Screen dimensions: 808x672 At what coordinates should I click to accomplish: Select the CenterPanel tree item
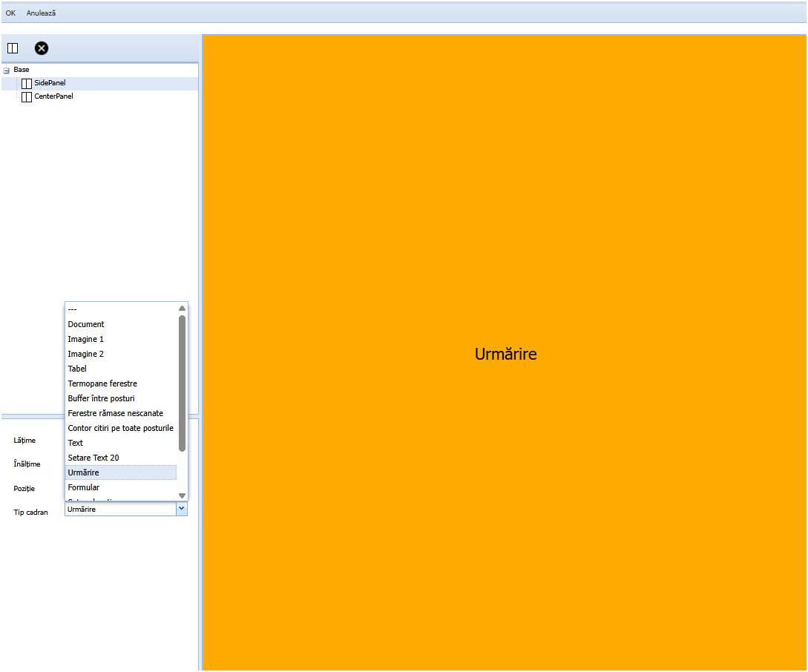100,96
